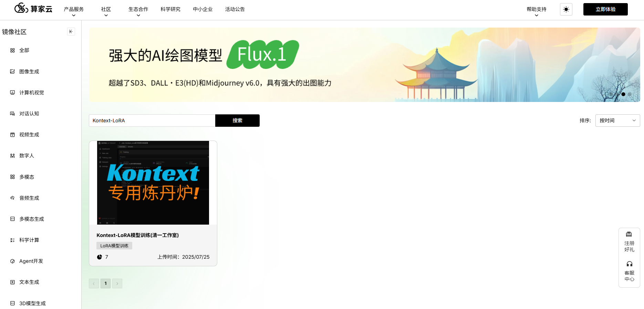Click the 多模态 sidebar icon
This screenshot has width=644, height=309.
pyautogui.click(x=12, y=177)
